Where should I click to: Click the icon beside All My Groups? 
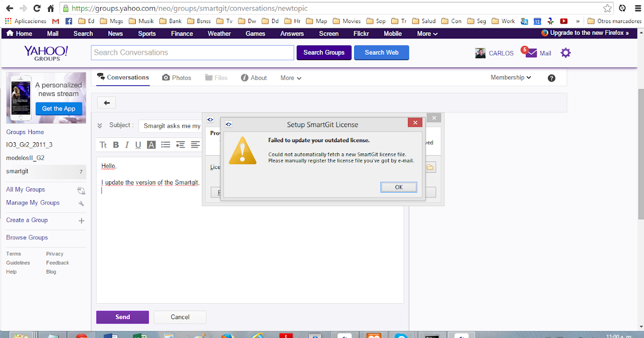click(81, 190)
